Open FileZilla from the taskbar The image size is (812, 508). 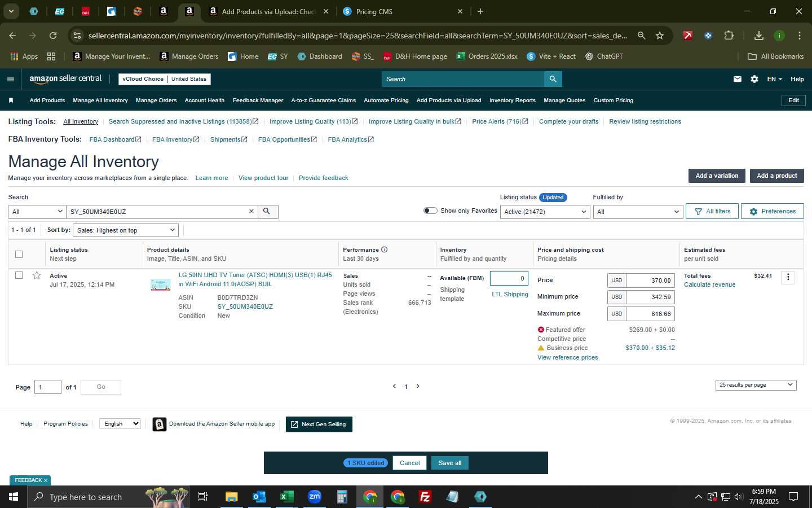click(425, 497)
